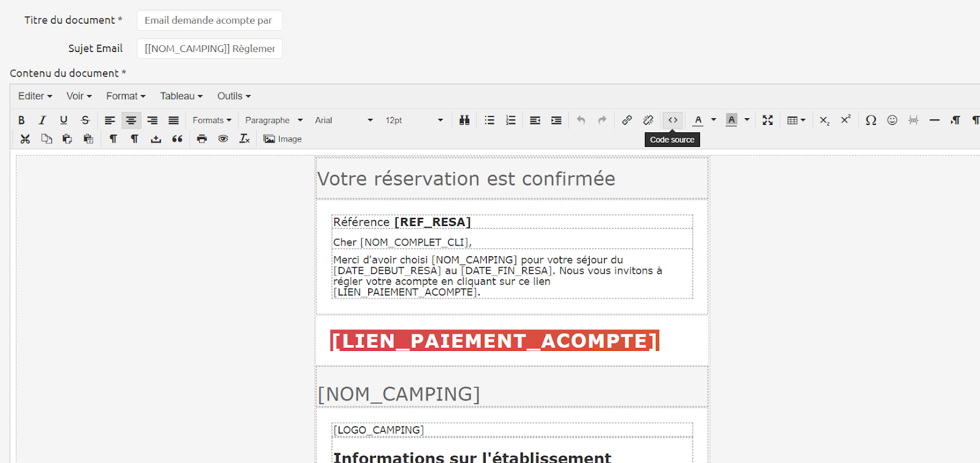The image size is (980, 463).
Task: Open the Paragraphe block format dropdown
Action: 274,120
